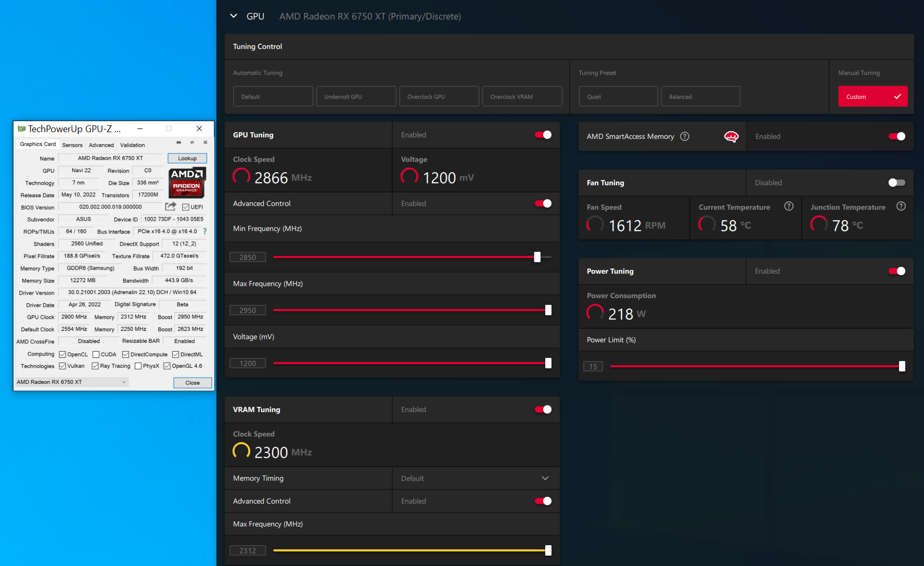Open the Validation tab in GPU-Z
The height and width of the screenshot is (566, 924).
pyautogui.click(x=133, y=145)
